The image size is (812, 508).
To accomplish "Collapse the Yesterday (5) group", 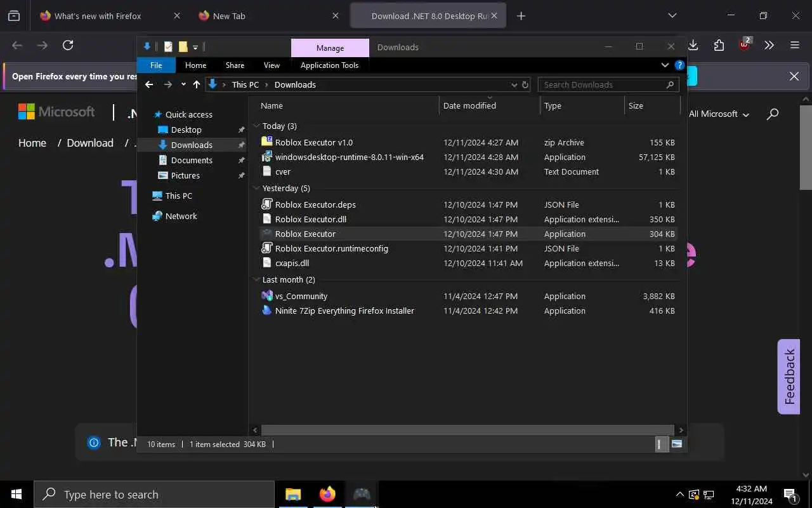I will [257, 188].
